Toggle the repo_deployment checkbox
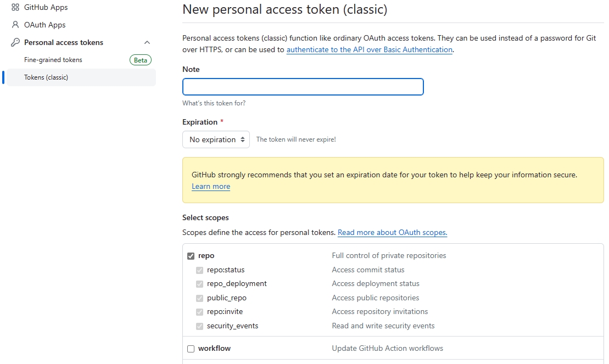The image size is (609, 364). [x=200, y=284]
